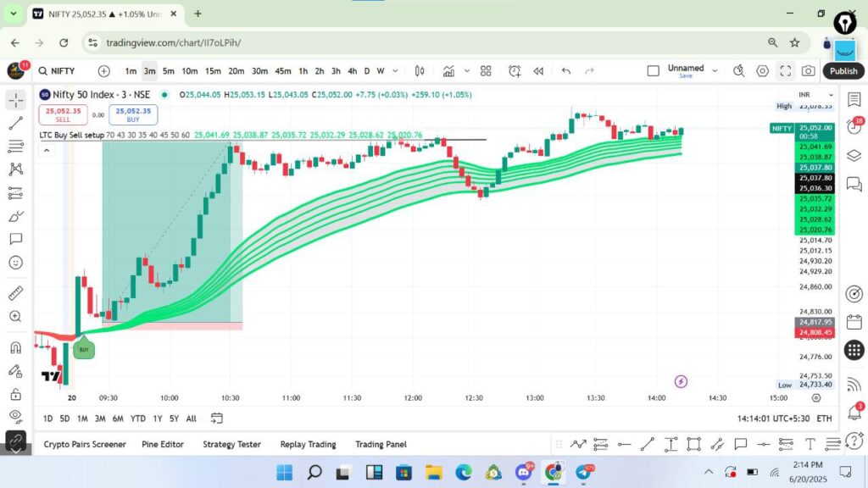
Task: Open the layout setup square icon
Action: [654, 71]
